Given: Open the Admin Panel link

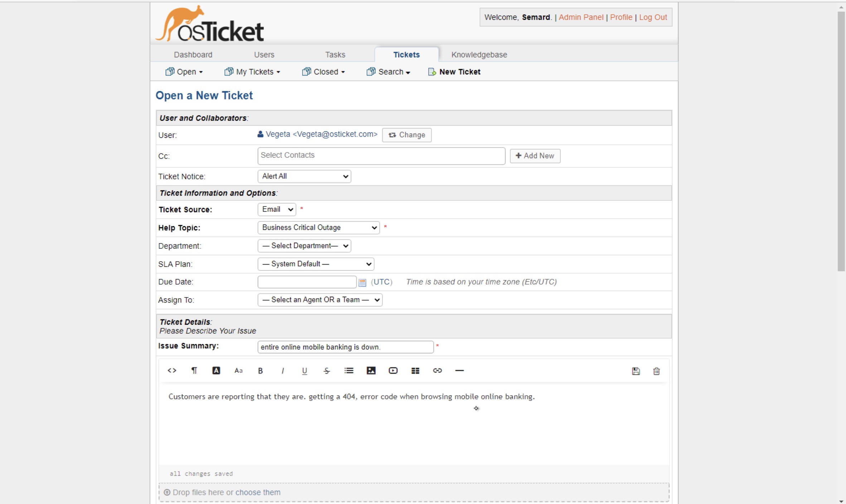Looking at the screenshot, I should tap(581, 17).
